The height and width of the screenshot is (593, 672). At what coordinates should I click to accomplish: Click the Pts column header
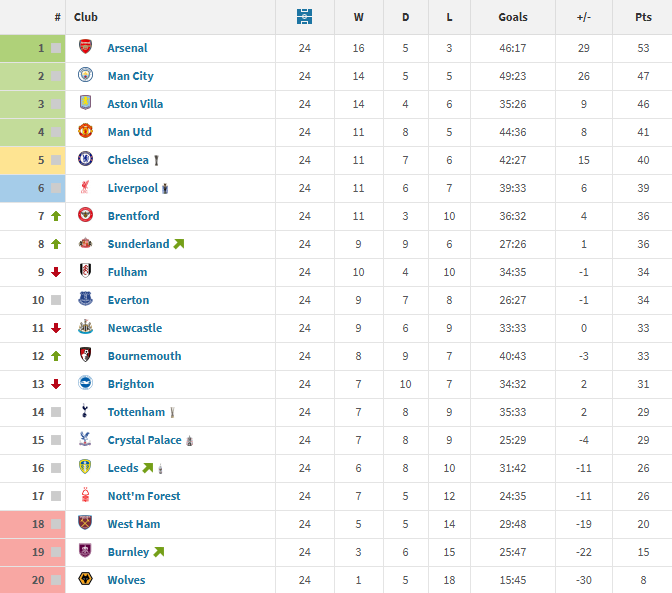coord(643,17)
